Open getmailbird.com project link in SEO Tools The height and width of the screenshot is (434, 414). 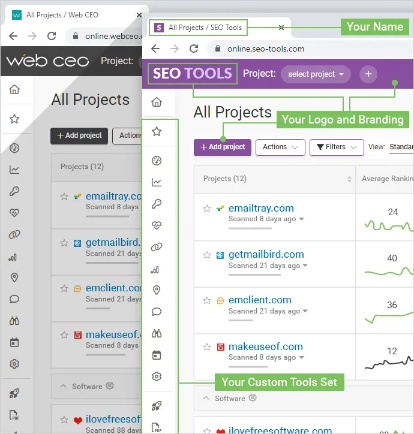point(266,255)
